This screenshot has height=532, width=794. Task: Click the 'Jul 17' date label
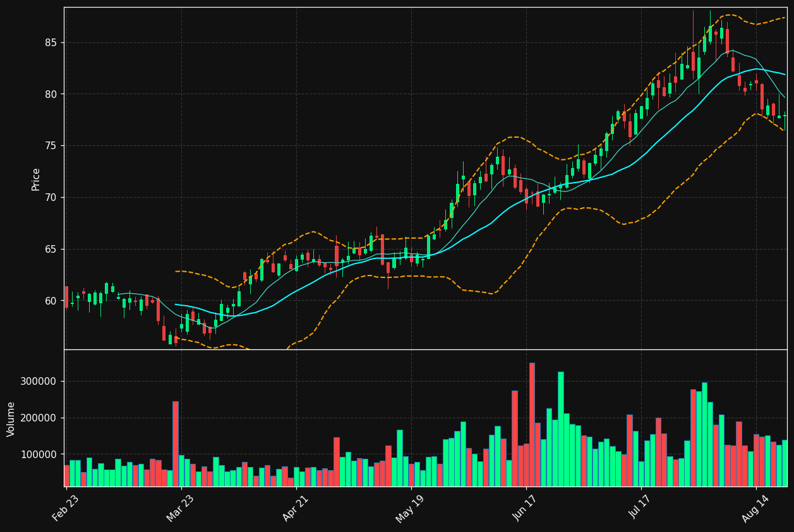[x=641, y=508]
